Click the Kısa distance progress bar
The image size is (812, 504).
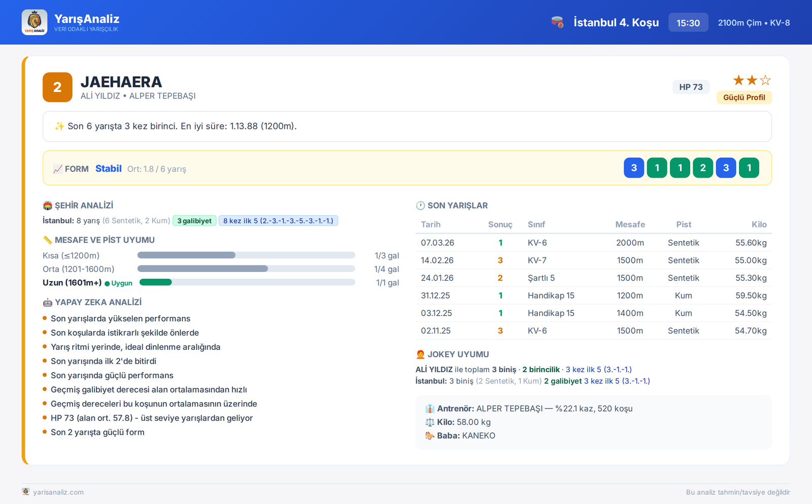click(x=246, y=255)
